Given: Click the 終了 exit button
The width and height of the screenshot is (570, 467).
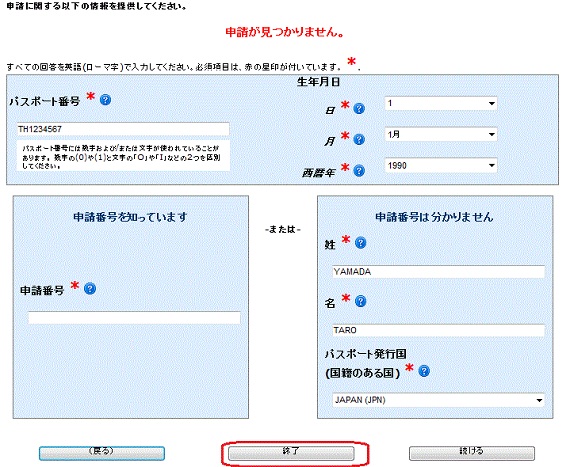Looking at the screenshot, I should tap(291, 453).
